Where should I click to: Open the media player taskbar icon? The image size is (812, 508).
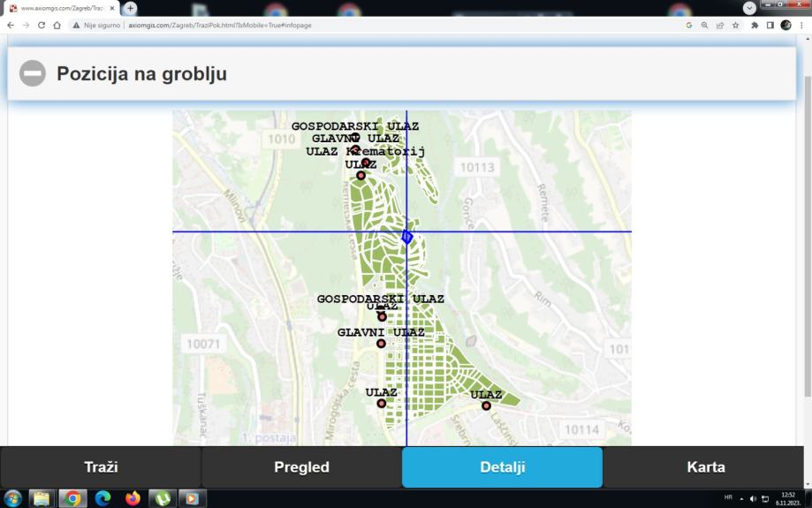pos(192,498)
